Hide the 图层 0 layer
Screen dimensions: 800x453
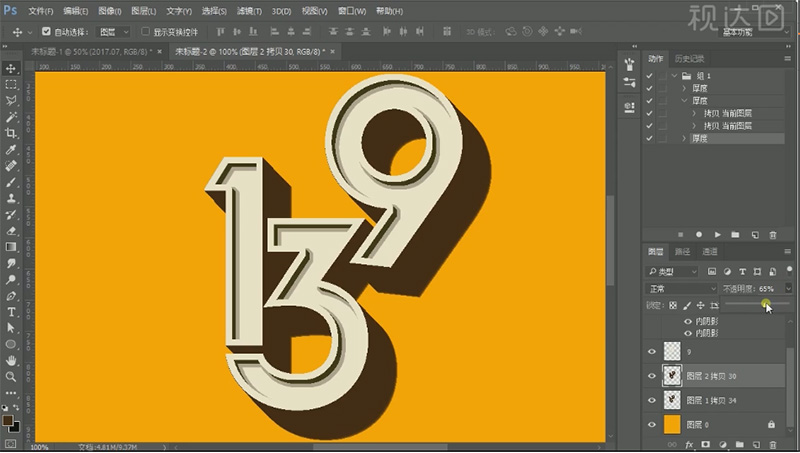coord(652,425)
